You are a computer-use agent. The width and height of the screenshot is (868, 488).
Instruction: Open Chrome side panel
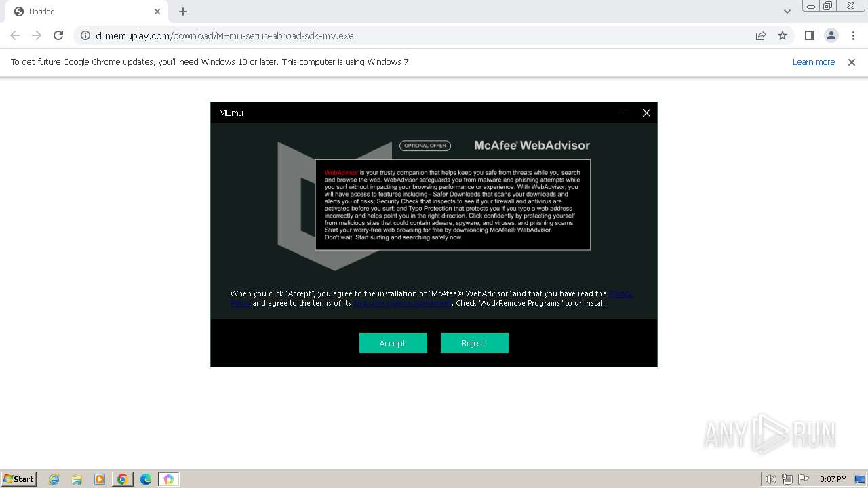click(x=809, y=35)
